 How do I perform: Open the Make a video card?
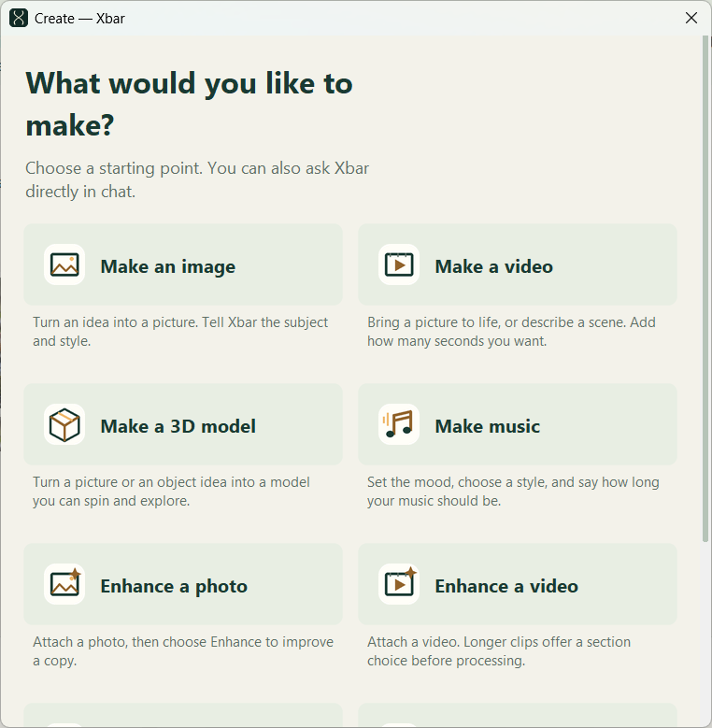tap(518, 264)
